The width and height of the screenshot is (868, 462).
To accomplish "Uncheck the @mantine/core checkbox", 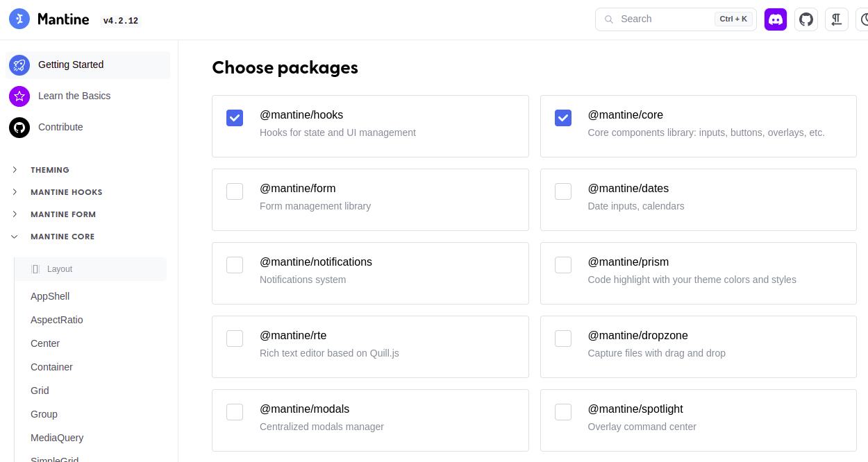I will [563, 118].
